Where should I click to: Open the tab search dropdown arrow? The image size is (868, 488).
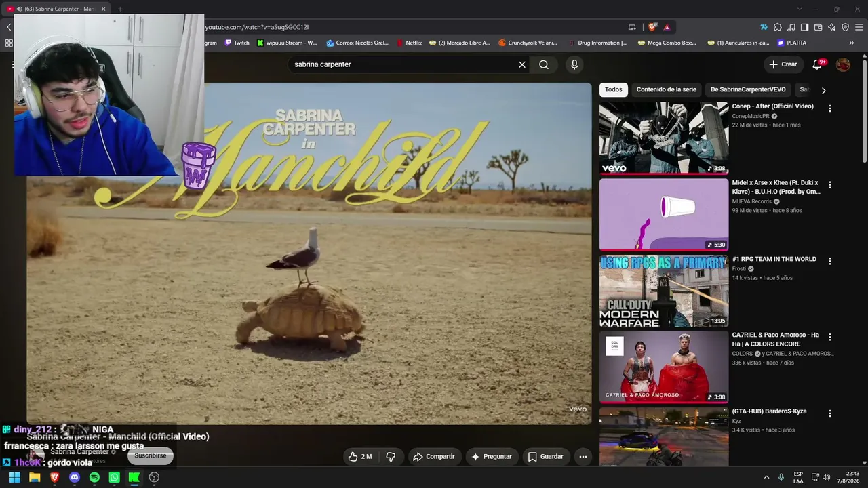(x=799, y=9)
